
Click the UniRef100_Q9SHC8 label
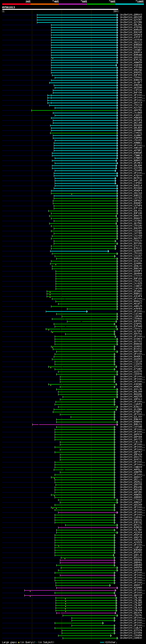pos(131,35)
